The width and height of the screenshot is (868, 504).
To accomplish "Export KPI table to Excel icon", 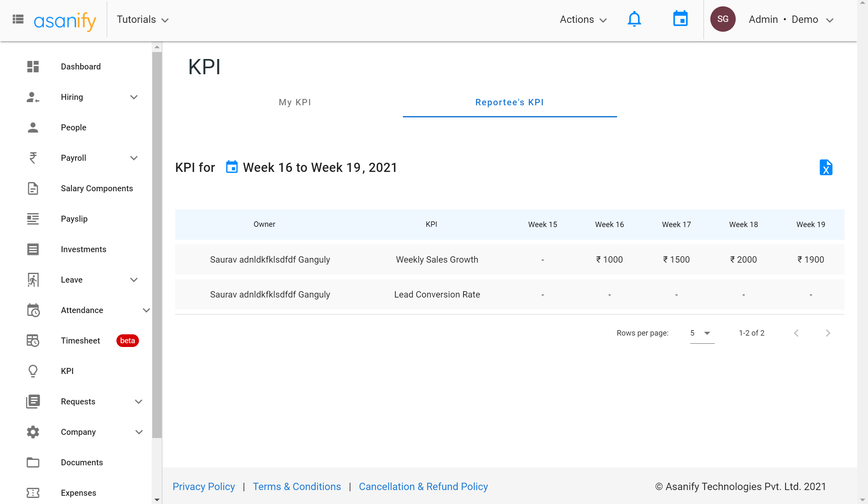I will pos(825,168).
